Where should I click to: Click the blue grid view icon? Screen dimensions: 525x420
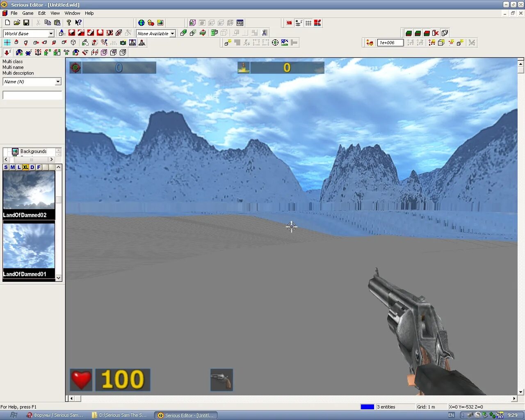[7, 42]
